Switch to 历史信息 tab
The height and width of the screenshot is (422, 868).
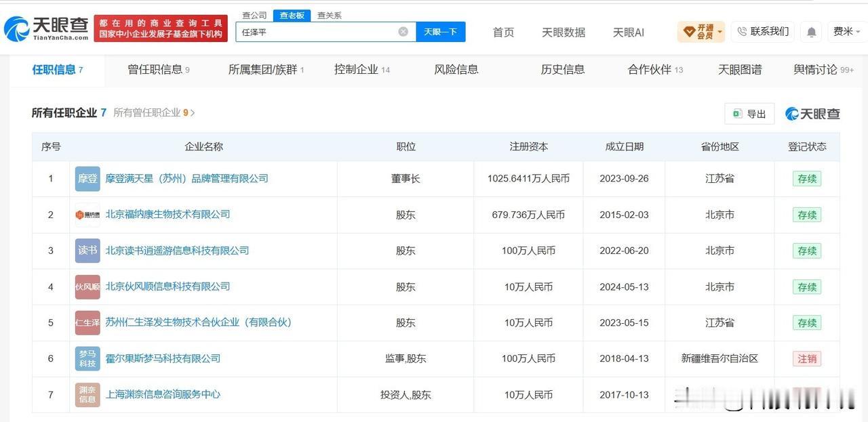(563, 69)
